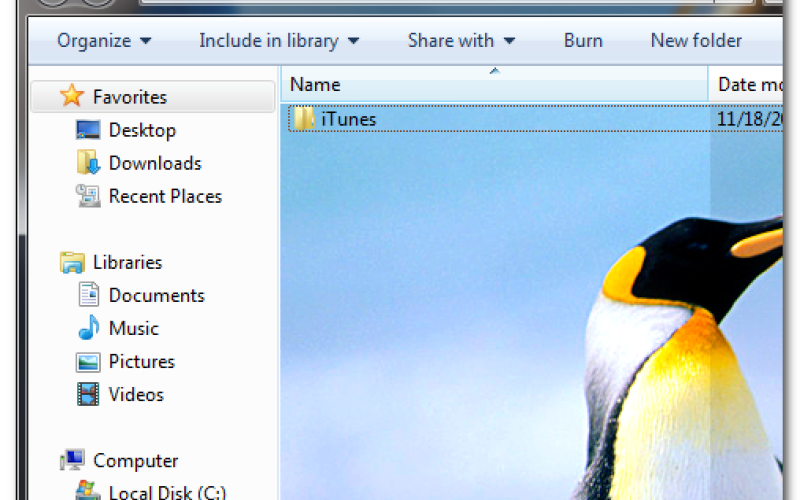Image resolution: width=800 pixels, height=500 pixels.
Task: Open the Documents library
Action: click(156, 295)
